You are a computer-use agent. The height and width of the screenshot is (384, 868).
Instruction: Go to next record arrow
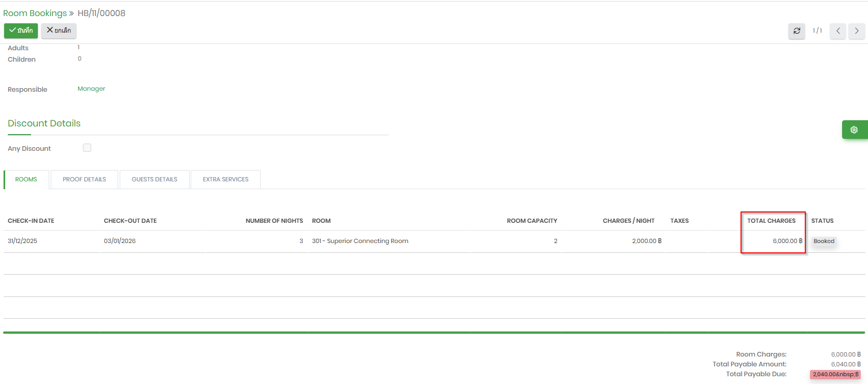(x=857, y=31)
